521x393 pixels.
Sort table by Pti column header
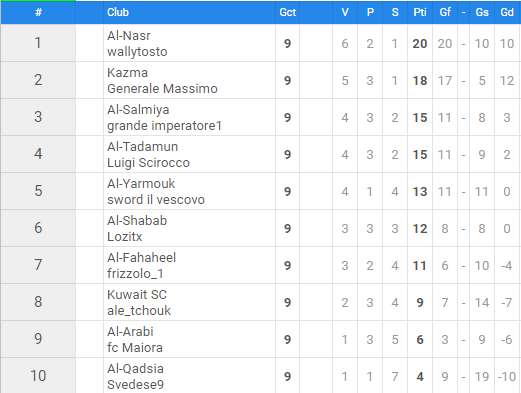point(420,12)
